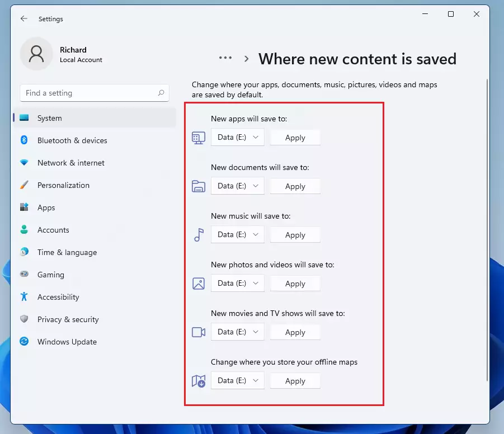Apply the new apps save location

coord(295,138)
